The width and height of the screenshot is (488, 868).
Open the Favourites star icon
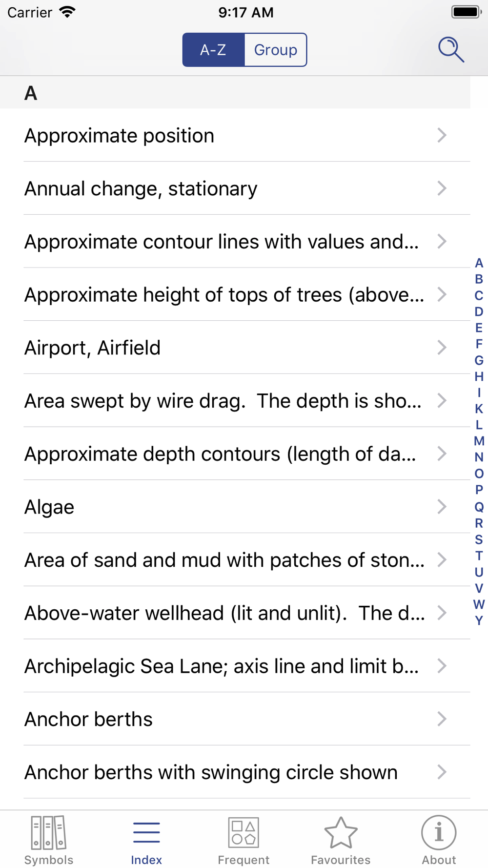(x=341, y=832)
